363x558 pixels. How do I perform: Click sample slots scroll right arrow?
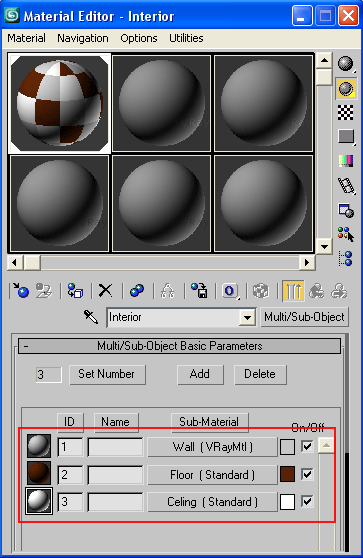[x=307, y=263]
